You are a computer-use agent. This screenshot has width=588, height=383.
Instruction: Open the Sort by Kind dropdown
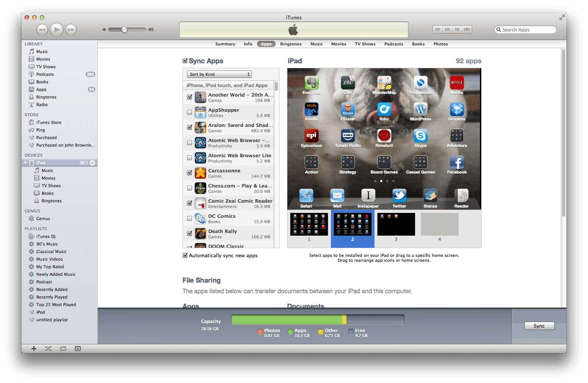[219, 74]
